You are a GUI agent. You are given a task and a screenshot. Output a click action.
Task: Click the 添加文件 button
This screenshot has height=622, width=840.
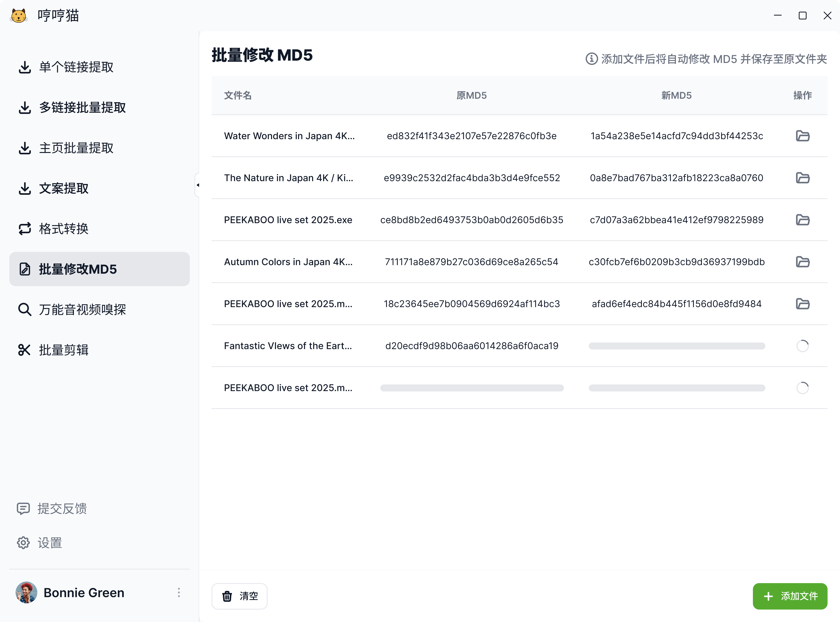point(790,596)
